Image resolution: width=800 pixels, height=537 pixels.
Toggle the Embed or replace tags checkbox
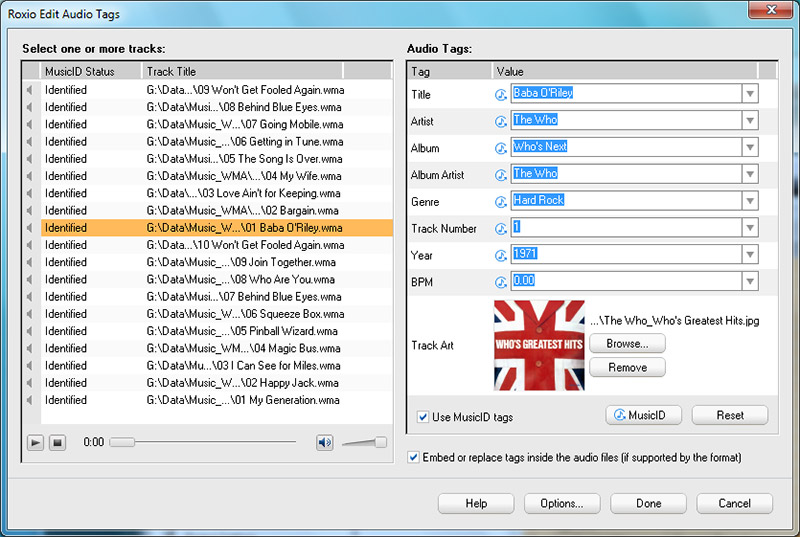click(x=413, y=457)
